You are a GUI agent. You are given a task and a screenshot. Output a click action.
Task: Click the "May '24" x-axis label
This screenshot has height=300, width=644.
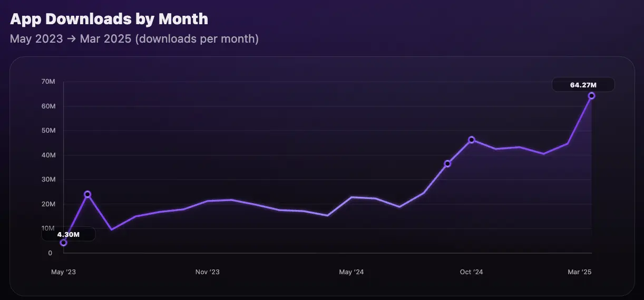coord(352,272)
